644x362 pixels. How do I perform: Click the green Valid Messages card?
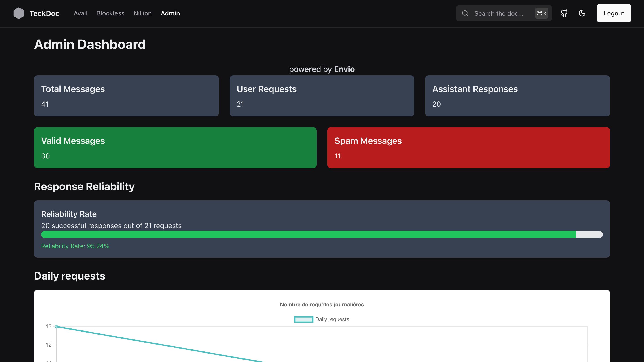[175, 148]
